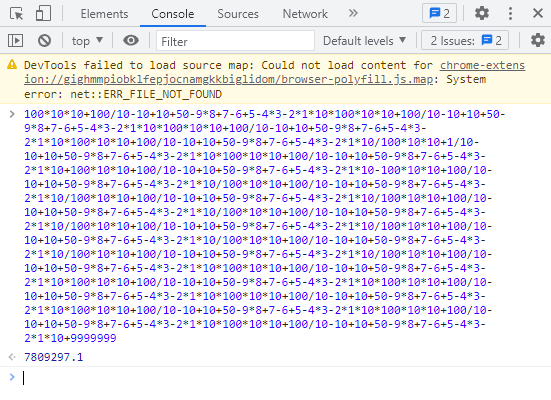Open the Default levels dropdown
Screen dimensions: 551x400
click(x=364, y=41)
